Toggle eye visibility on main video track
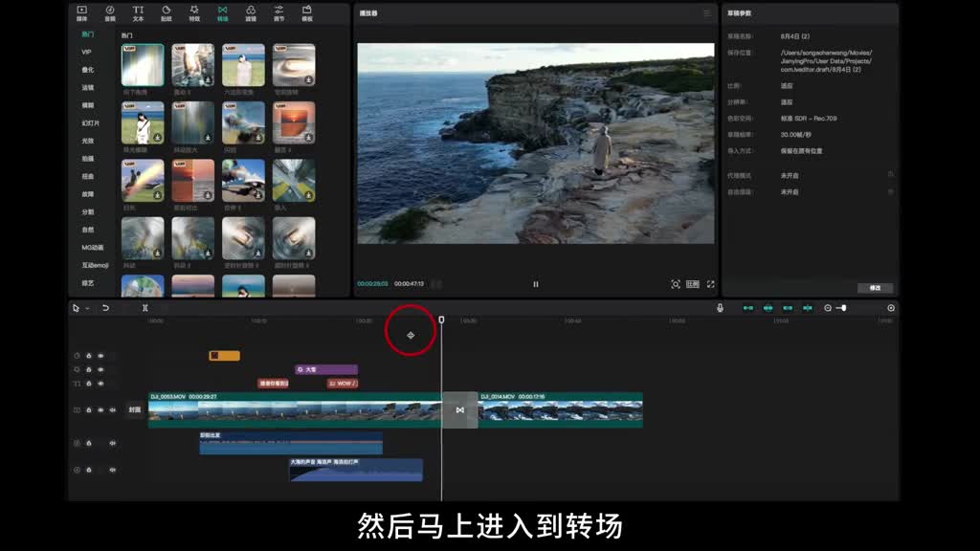 (x=100, y=409)
